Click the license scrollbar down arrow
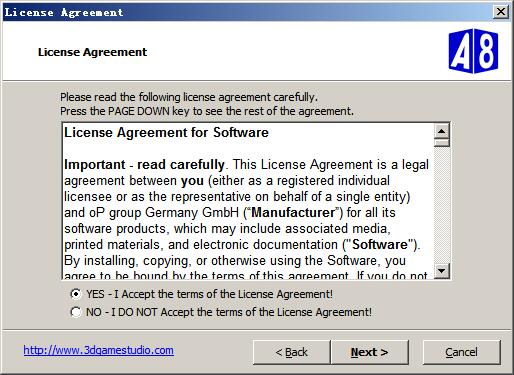This screenshot has height=375, width=514. coord(442,270)
